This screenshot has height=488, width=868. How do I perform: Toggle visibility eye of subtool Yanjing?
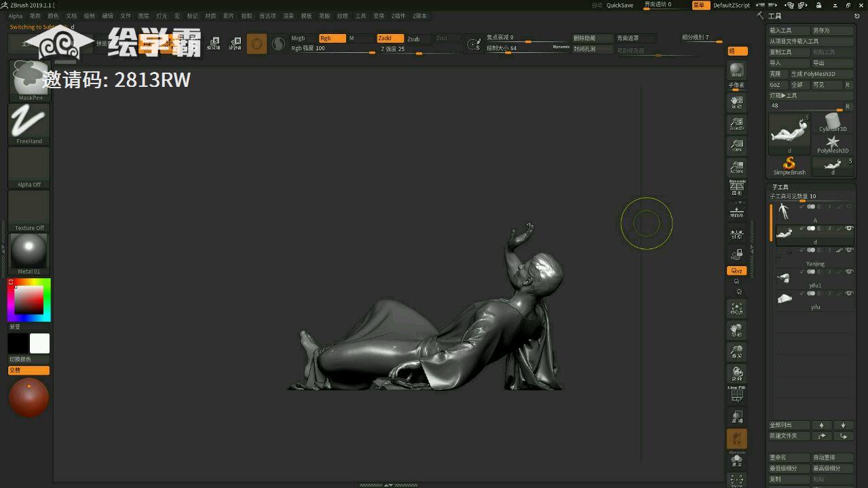click(x=849, y=250)
